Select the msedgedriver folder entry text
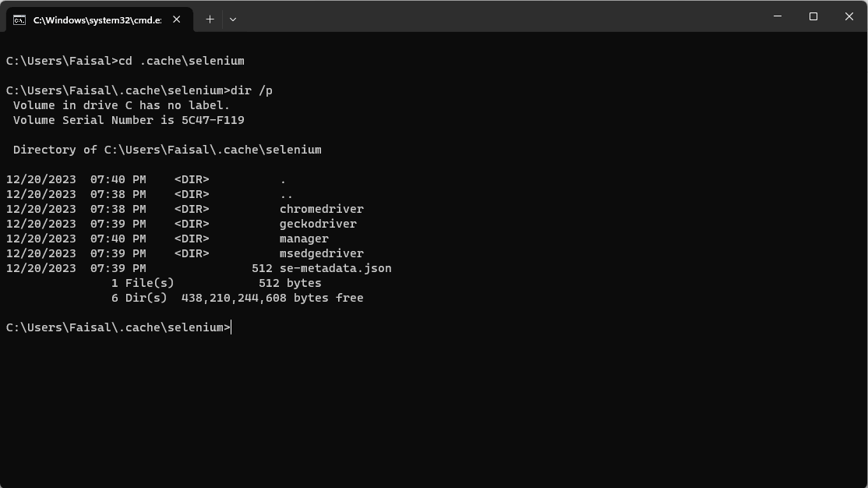The width and height of the screenshot is (868, 488). tap(324, 253)
